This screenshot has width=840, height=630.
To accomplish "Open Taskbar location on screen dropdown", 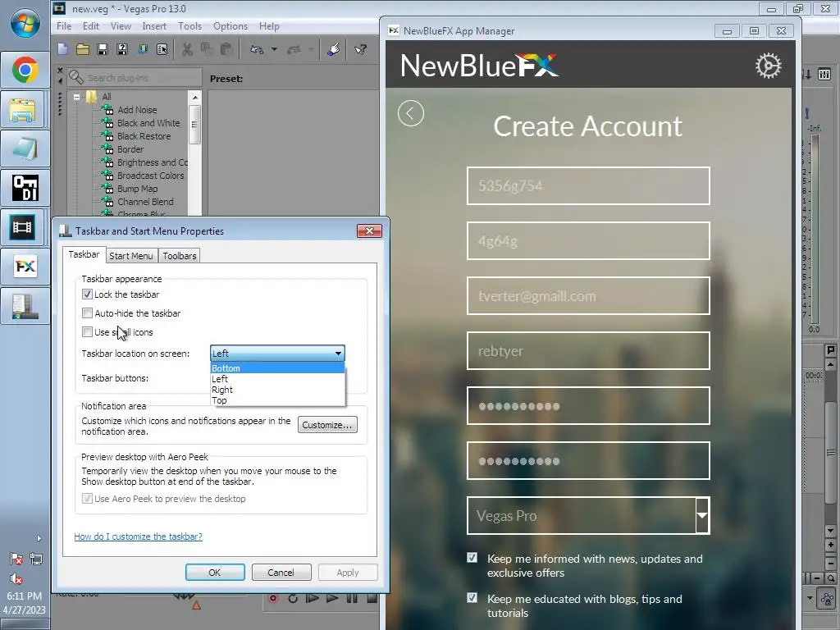I will point(277,353).
